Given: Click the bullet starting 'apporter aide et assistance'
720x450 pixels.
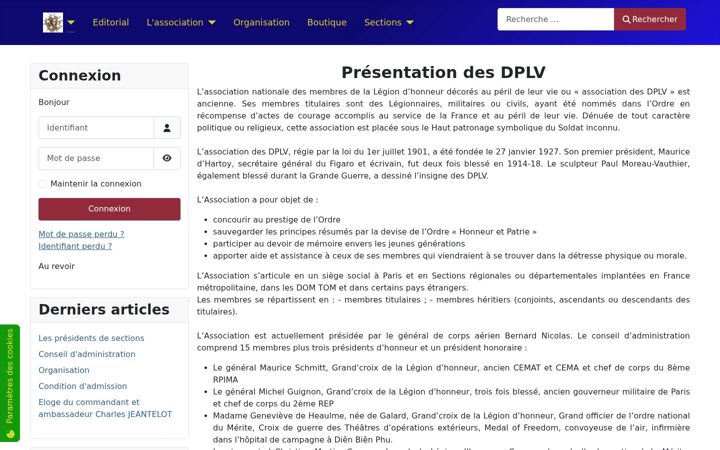Looking at the screenshot, I should [450, 255].
